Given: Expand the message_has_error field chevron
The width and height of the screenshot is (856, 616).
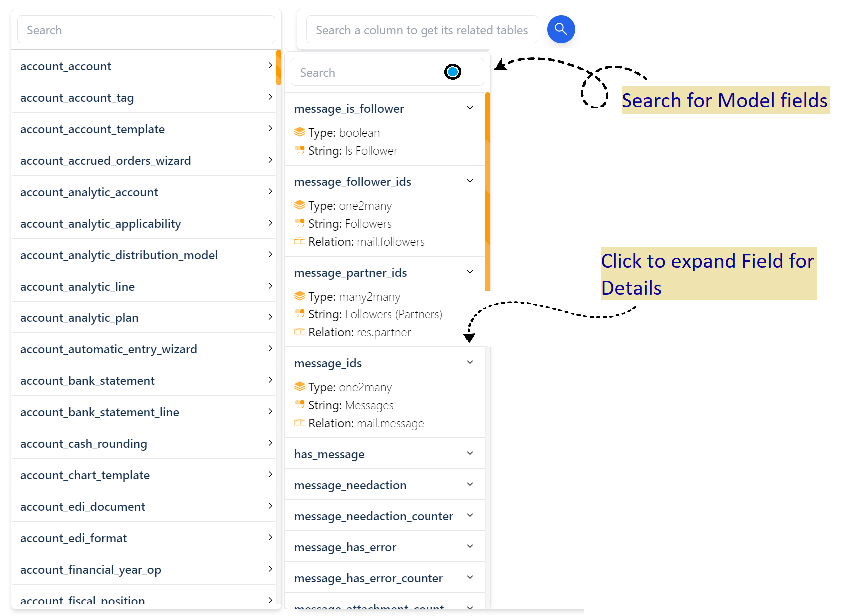Looking at the screenshot, I should coord(469,547).
